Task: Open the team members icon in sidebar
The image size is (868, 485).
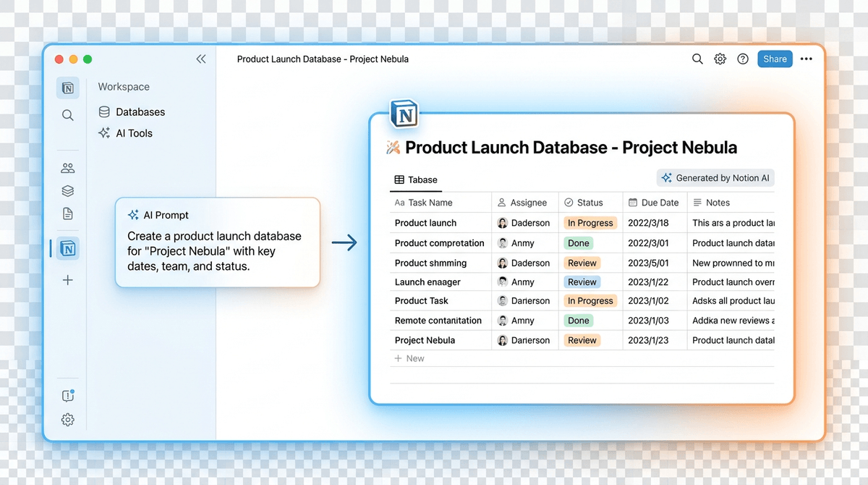Action: point(67,168)
